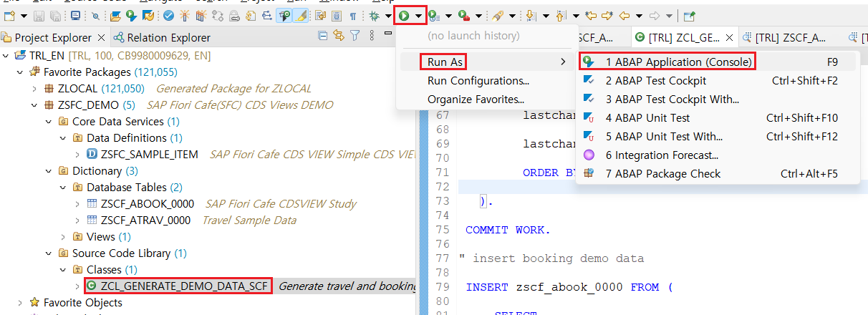This screenshot has width=868, height=315.
Task: Select 6 Integration Forecast... entry
Action: click(x=718, y=155)
